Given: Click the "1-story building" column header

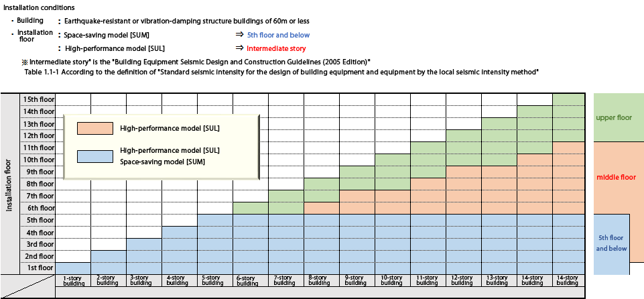Looking at the screenshot, I should (72, 280).
